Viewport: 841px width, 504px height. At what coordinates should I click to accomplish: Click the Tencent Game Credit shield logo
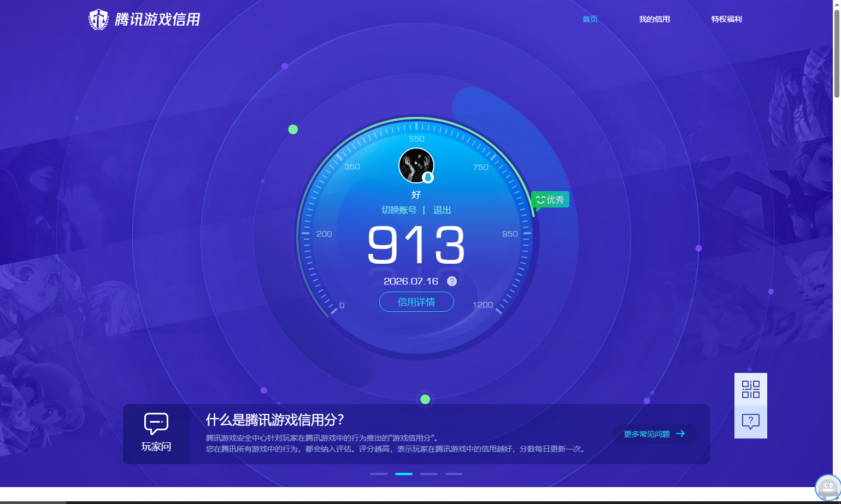point(99,20)
